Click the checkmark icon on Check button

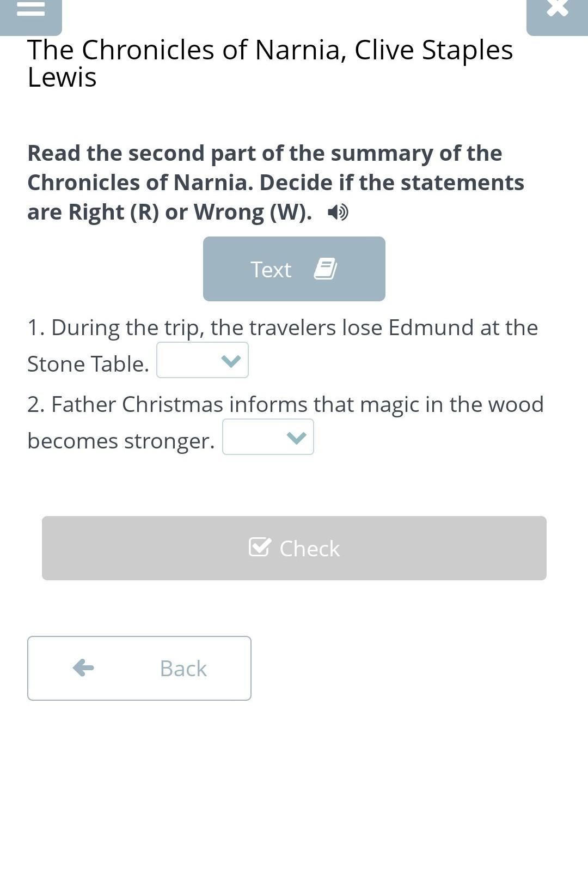(259, 547)
